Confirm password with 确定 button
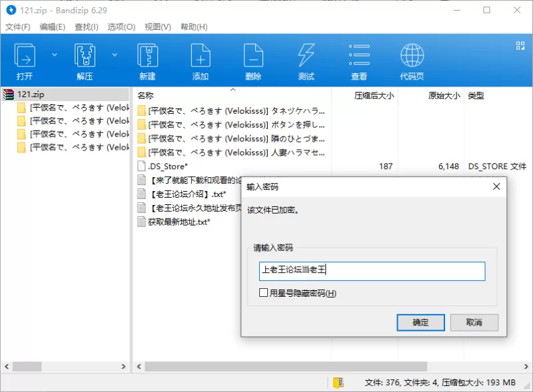This screenshot has width=533, height=392. click(x=420, y=322)
